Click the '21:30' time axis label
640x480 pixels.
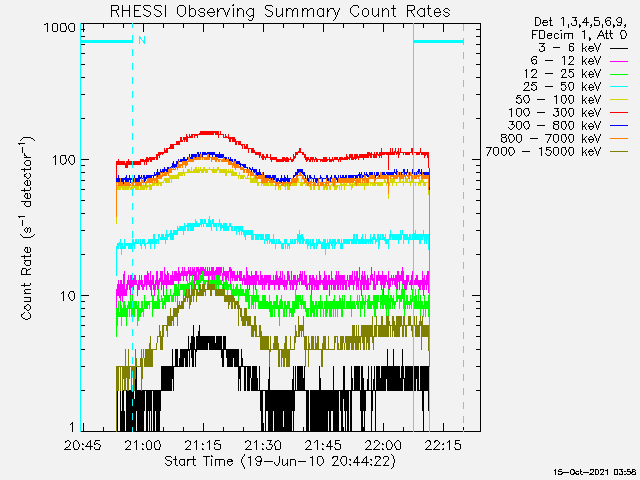pyautogui.click(x=263, y=445)
